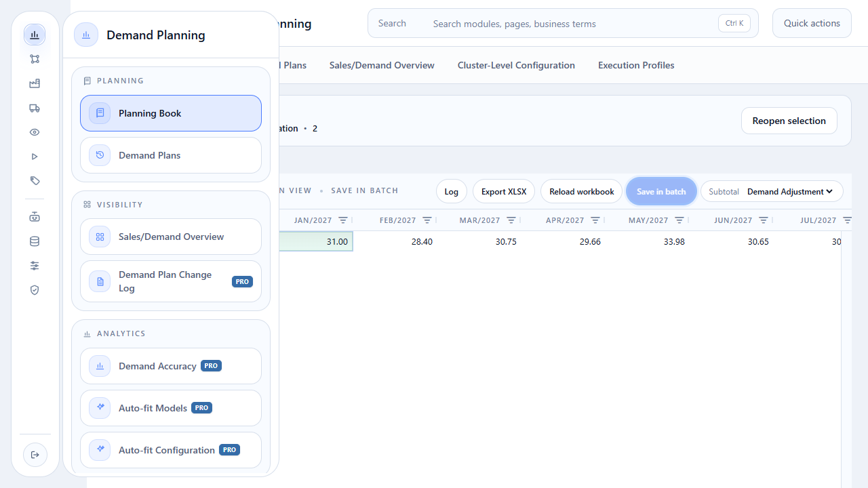Open the shield check sidebar icon

tap(35, 290)
